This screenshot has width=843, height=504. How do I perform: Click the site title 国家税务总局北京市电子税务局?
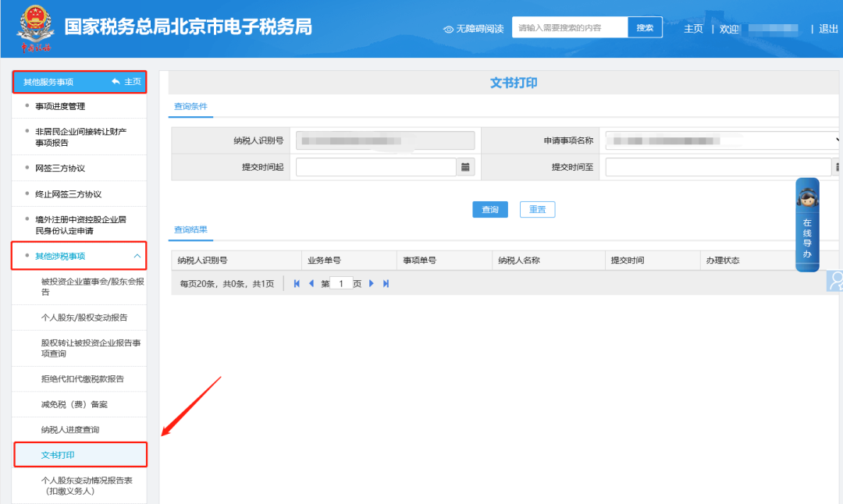coord(188,27)
